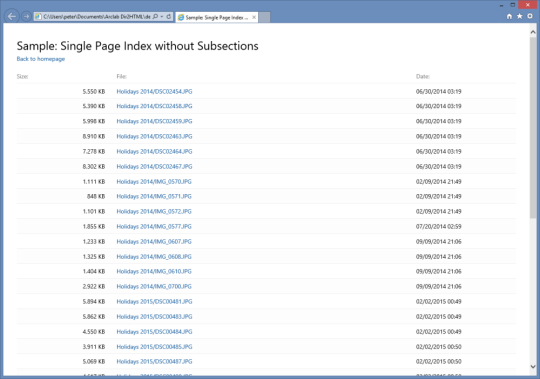
Task: Expand the address bar dropdown arrow
Action: point(162,16)
